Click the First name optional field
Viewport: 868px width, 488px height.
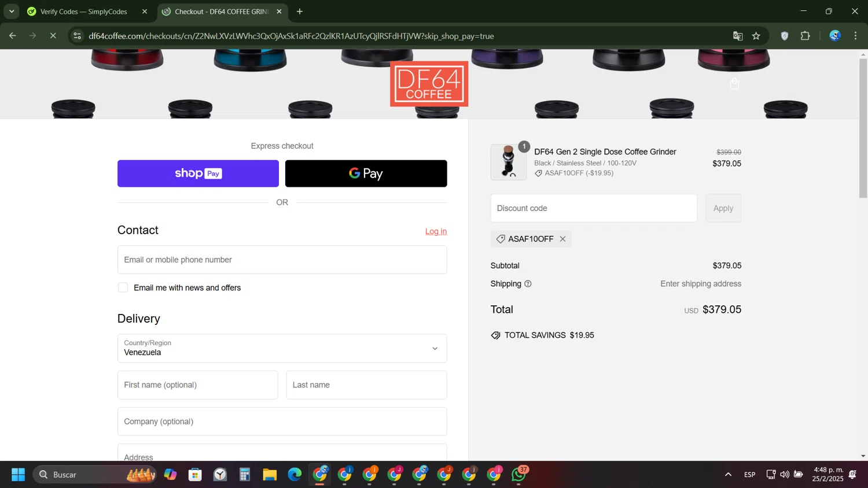pyautogui.click(x=197, y=385)
